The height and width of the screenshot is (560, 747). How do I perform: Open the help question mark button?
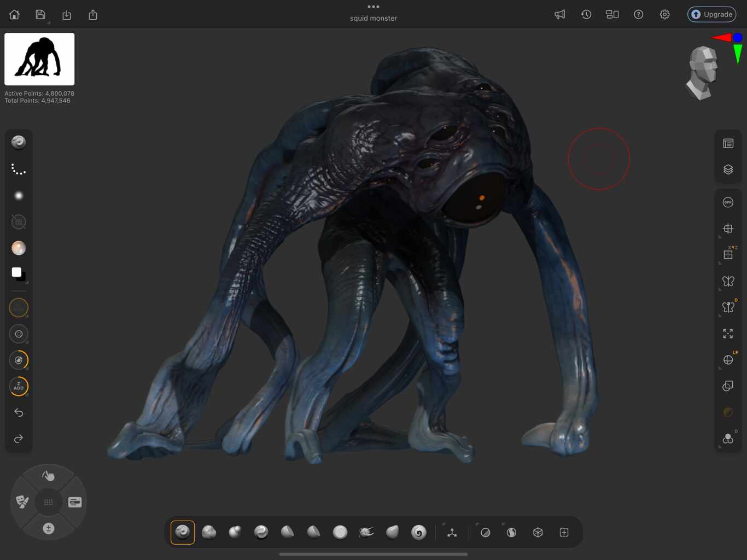coord(638,15)
